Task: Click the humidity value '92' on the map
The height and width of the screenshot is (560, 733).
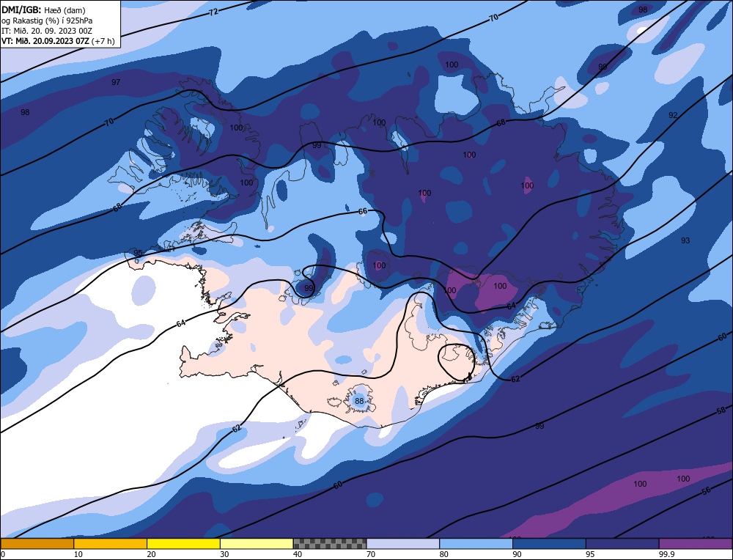Action: [x=673, y=115]
